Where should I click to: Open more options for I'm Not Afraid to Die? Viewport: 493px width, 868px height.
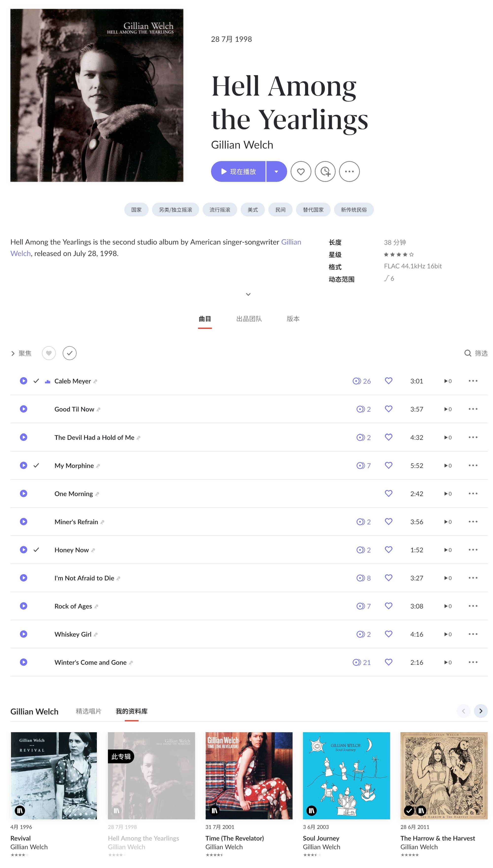click(473, 578)
